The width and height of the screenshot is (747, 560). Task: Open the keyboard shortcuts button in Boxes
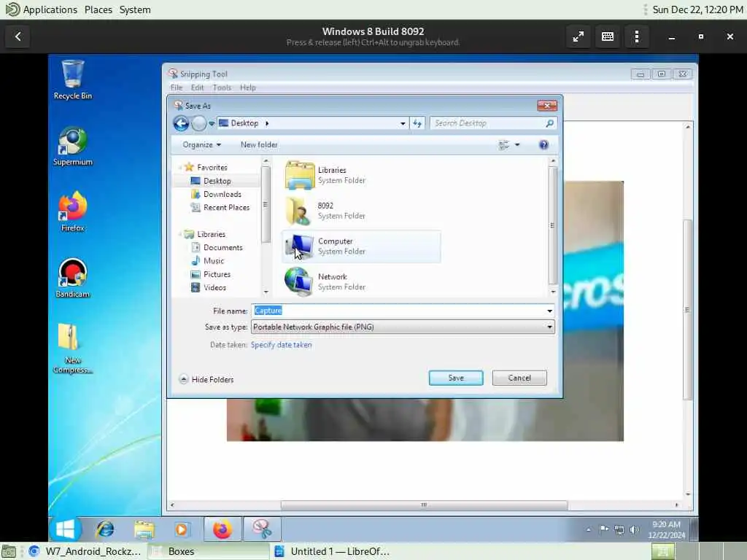[x=608, y=36]
